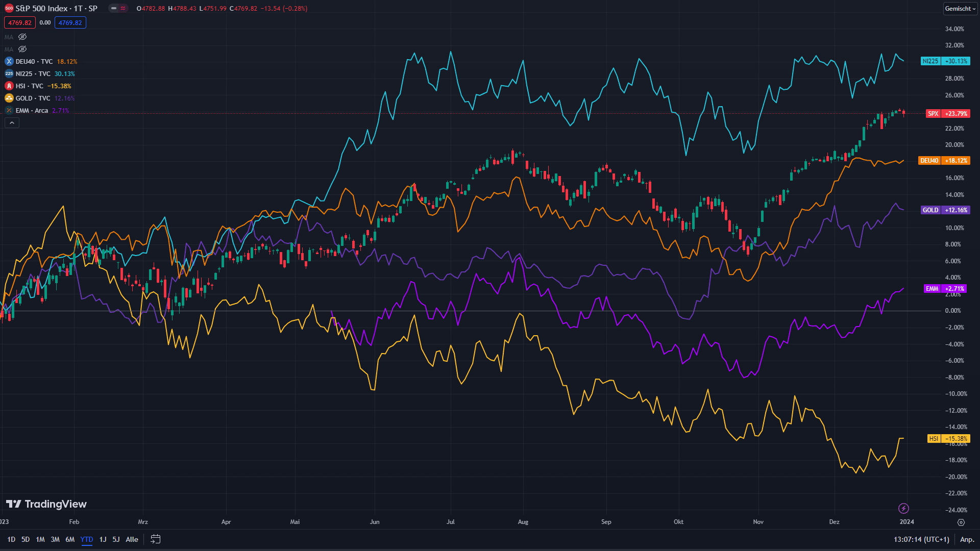Open chart settings gear icon

[x=961, y=522]
